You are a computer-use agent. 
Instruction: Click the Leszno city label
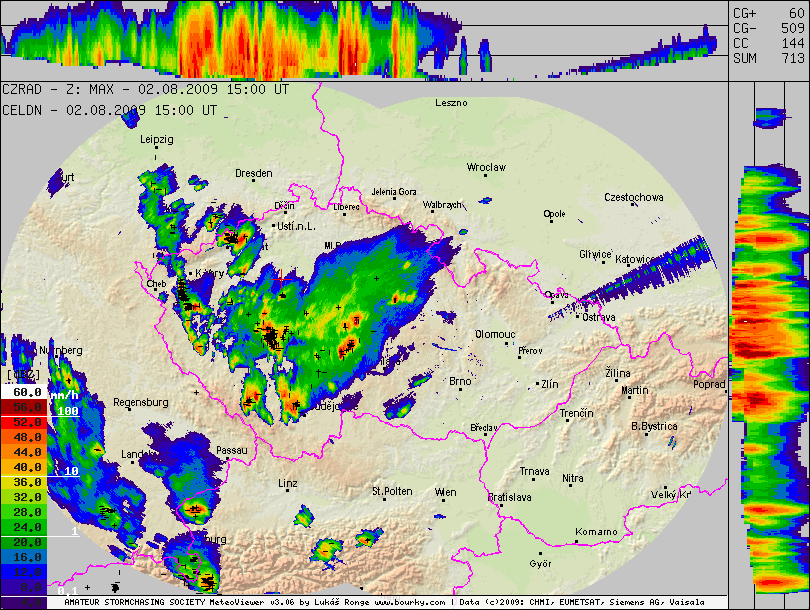click(451, 102)
